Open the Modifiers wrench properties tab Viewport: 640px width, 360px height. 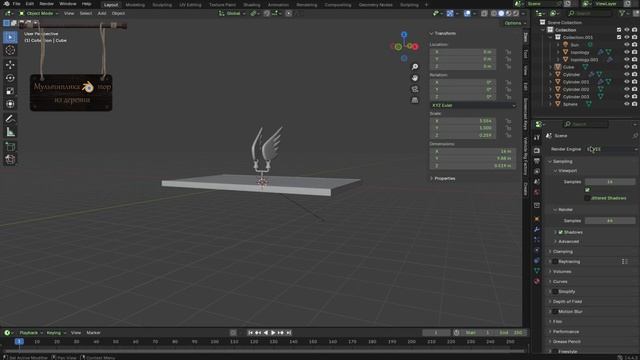pos(537,229)
